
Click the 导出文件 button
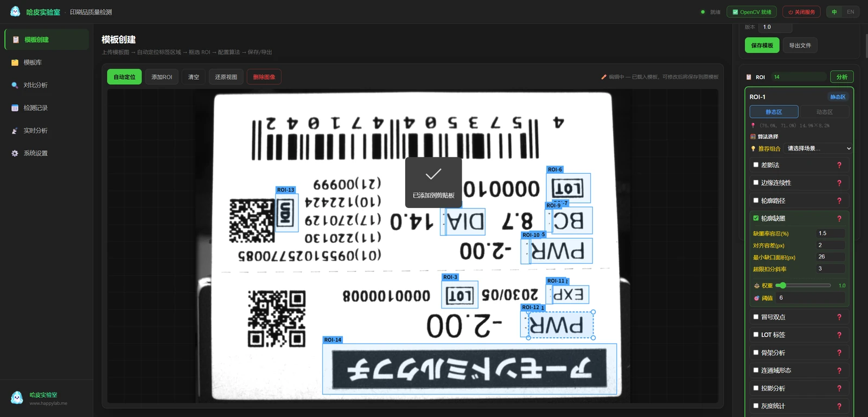(x=800, y=46)
